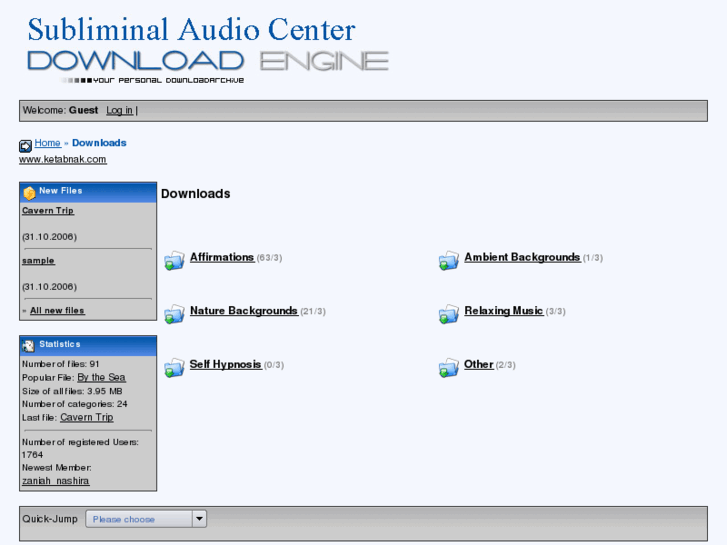Click the New Files panel box icon

tap(29, 192)
